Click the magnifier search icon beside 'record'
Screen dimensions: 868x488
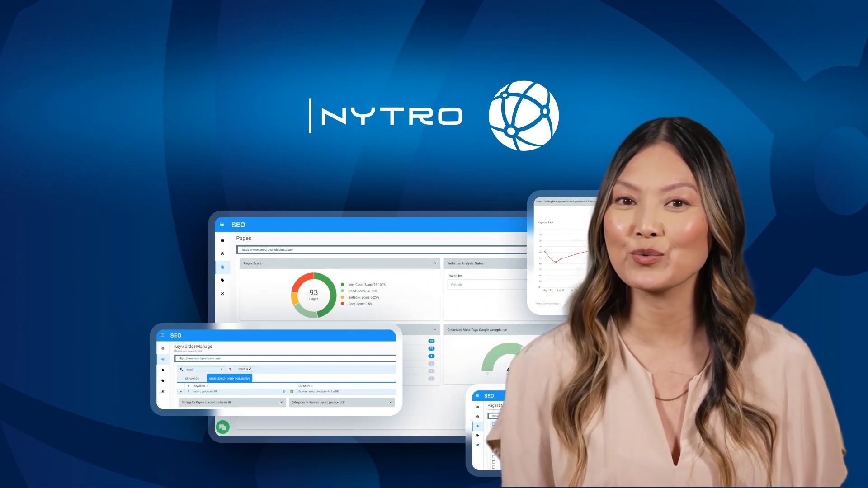[181, 369]
